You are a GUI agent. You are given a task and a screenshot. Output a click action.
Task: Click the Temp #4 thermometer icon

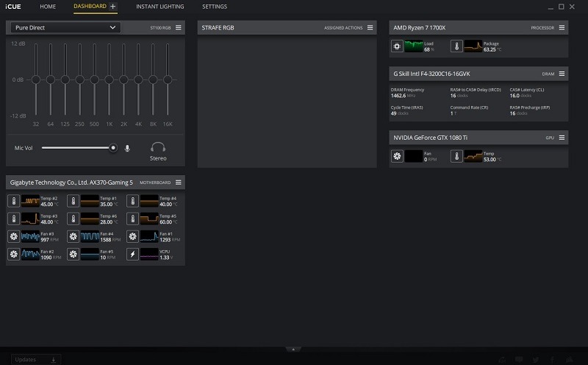[x=133, y=201]
